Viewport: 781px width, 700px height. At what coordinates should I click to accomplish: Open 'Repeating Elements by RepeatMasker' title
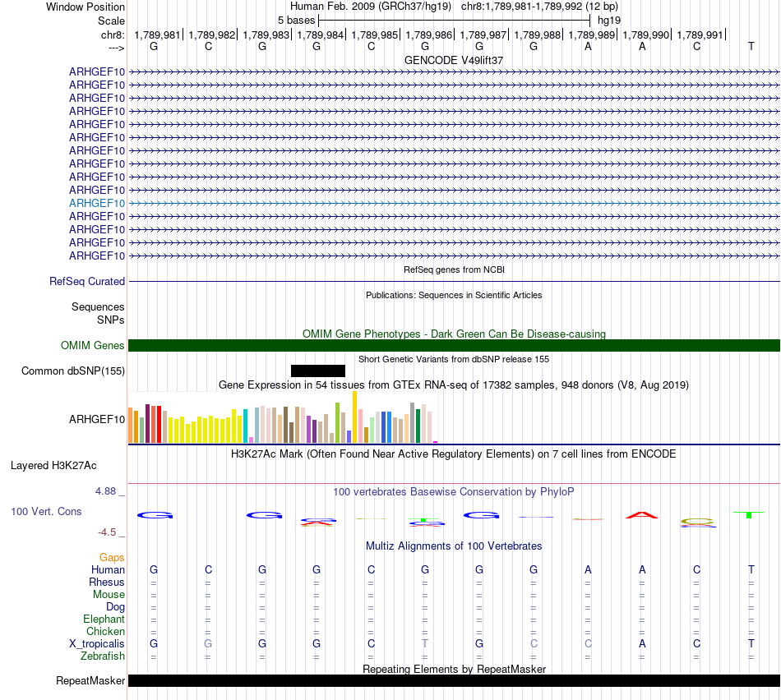click(x=454, y=669)
